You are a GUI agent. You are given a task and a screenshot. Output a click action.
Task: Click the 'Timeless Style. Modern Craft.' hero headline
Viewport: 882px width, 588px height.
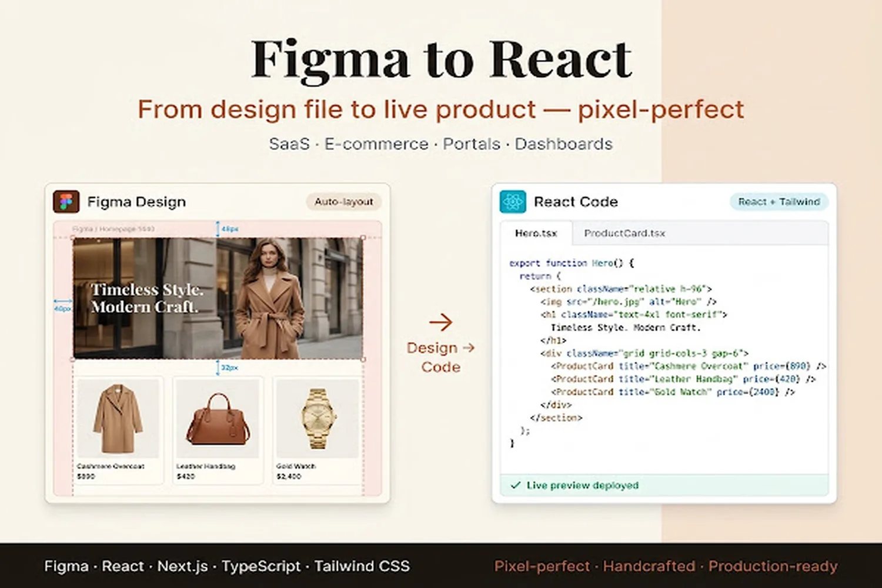coord(147,298)
